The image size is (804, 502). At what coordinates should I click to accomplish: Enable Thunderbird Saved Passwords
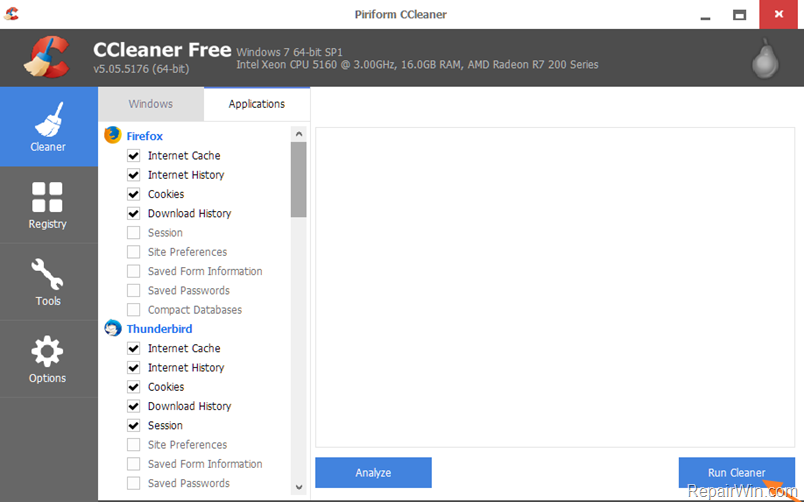133,483
